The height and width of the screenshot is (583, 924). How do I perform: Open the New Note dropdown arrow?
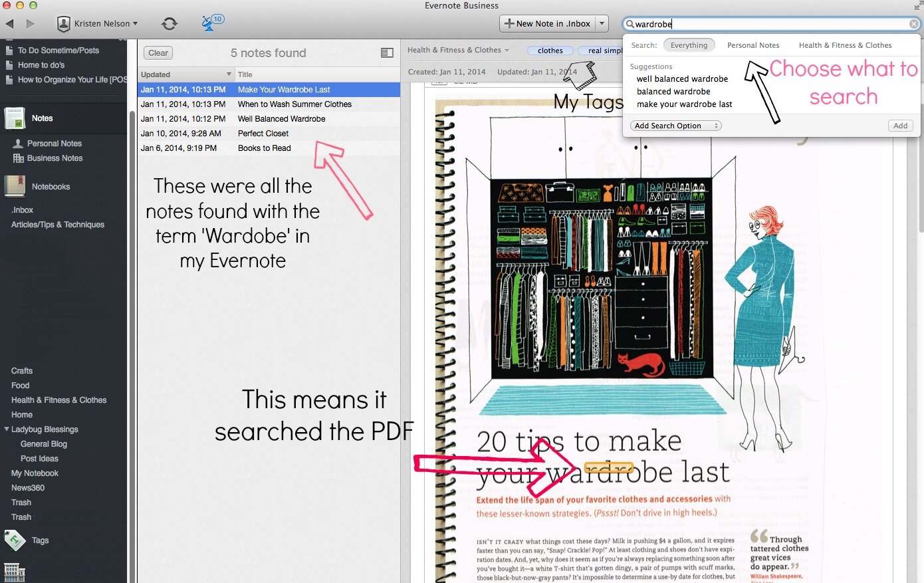coord(602,24)
